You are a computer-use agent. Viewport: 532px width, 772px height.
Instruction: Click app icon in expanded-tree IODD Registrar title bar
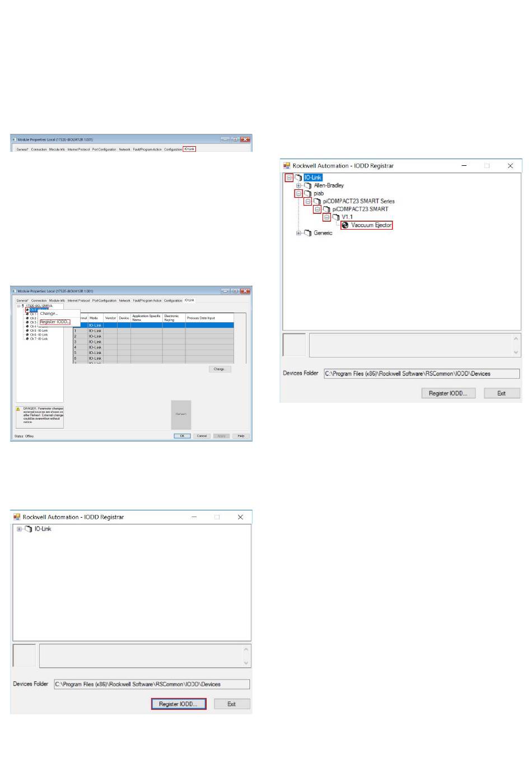[x=287, y=166]
